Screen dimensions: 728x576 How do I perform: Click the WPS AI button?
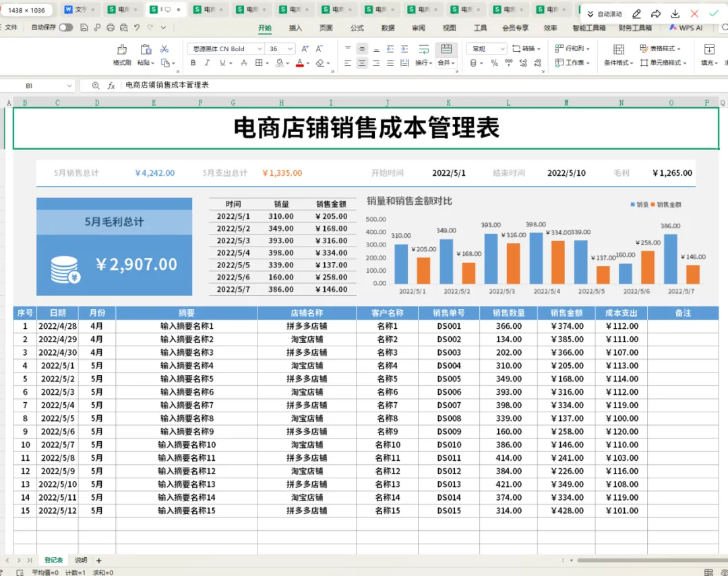pos(686,28)
